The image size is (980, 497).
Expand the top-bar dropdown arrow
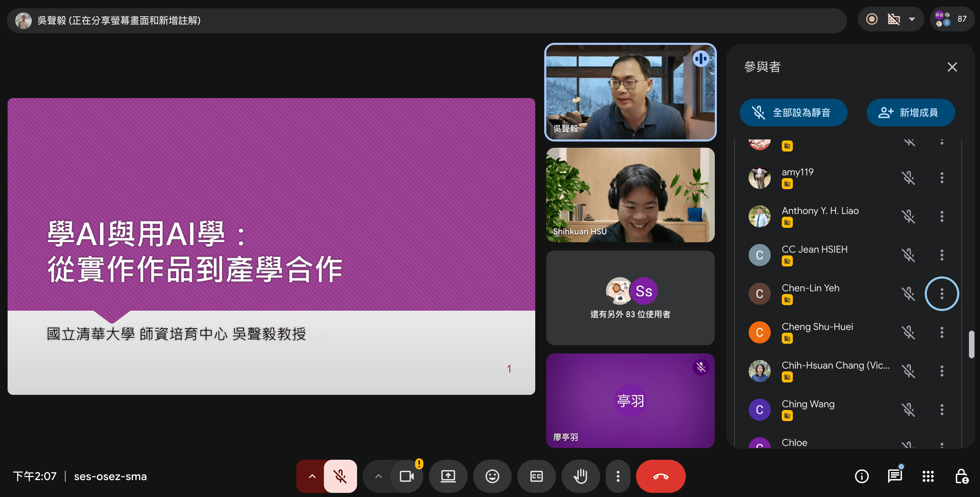[x=912, y=19]
